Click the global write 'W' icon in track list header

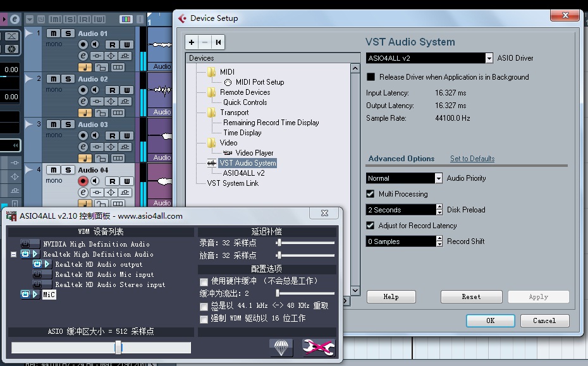99,19
